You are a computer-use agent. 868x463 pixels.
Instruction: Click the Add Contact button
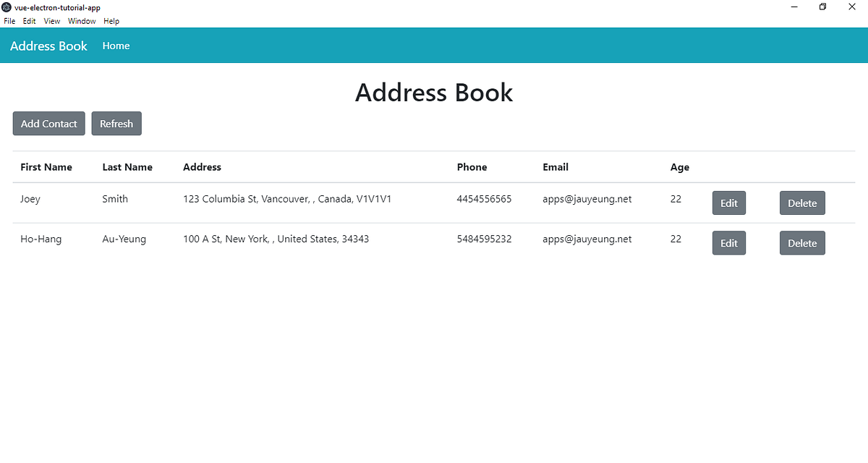coord(48,123)
